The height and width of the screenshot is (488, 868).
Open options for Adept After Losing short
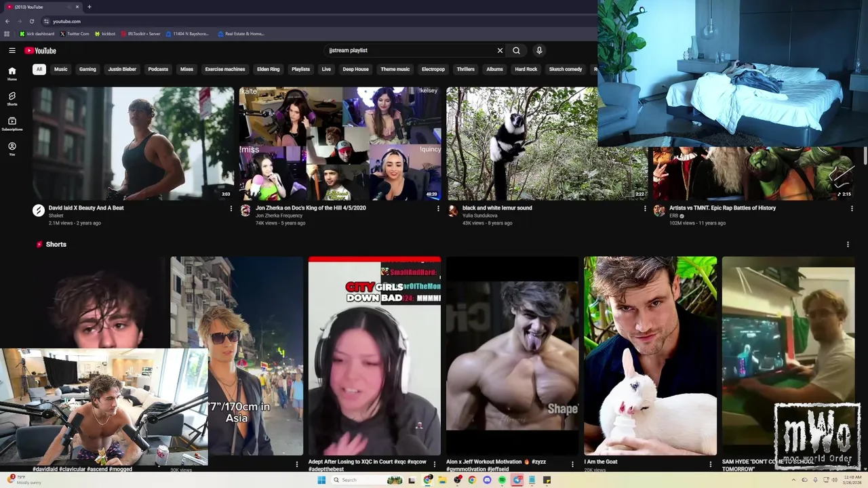click(x=435, y=464)
